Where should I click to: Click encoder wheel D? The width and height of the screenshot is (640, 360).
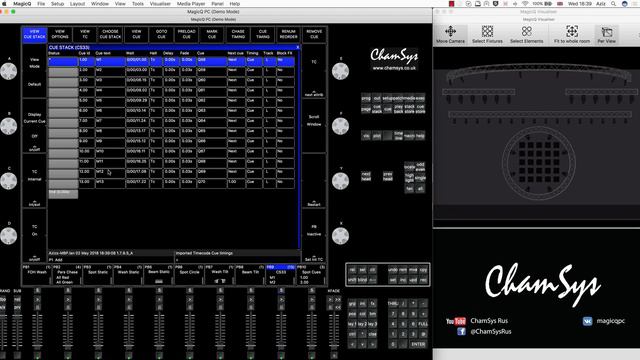9,236
